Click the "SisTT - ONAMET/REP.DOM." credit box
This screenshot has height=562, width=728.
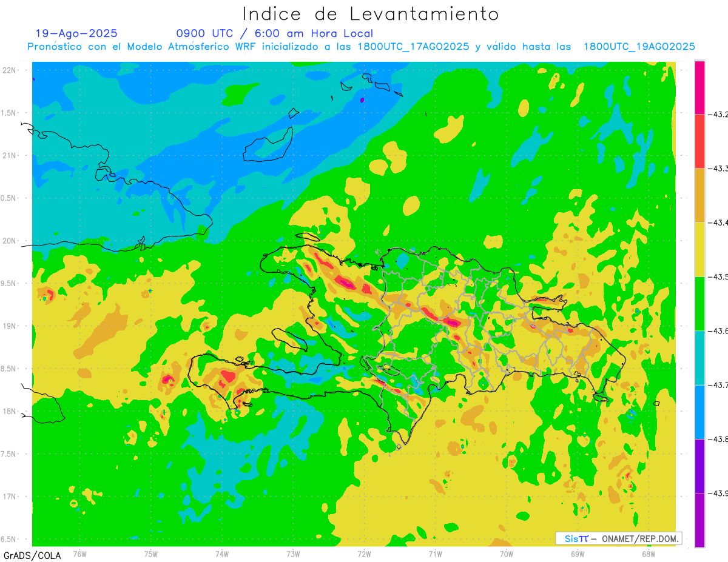619,538
